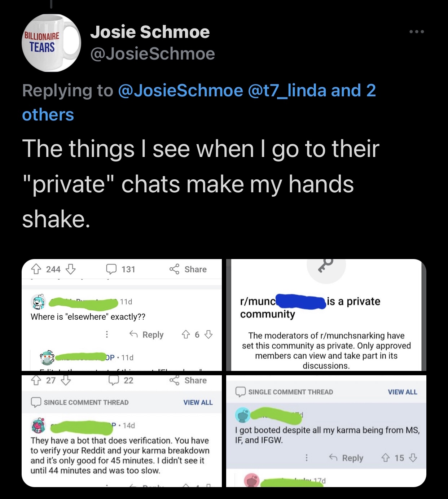Open the @t7_linda mention link
The image size is (448, 499).
tap(287, 90)
